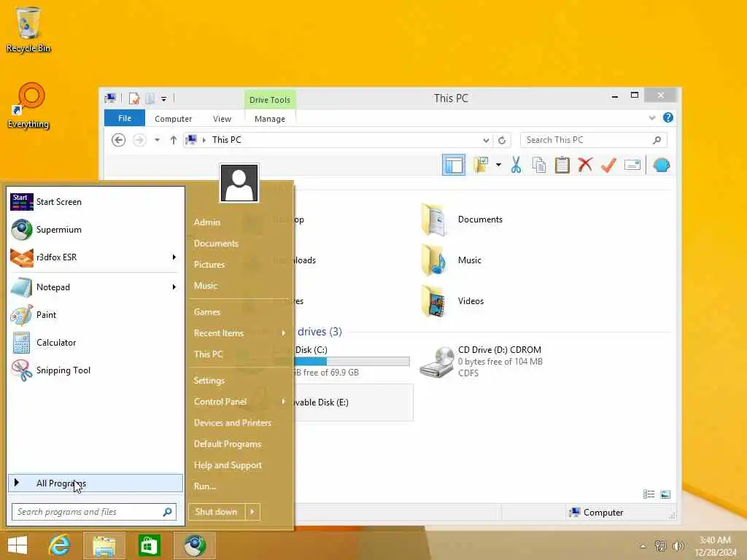Open the Computer ribbon tab
Image resolution: width=747 pixels, height=560 pixels.
click(x=173, y=119)
